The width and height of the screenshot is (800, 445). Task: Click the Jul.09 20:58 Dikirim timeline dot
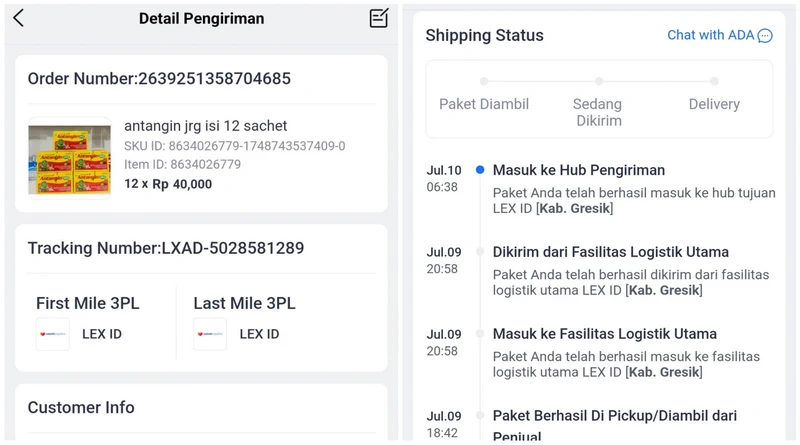[x=480, y=252]
